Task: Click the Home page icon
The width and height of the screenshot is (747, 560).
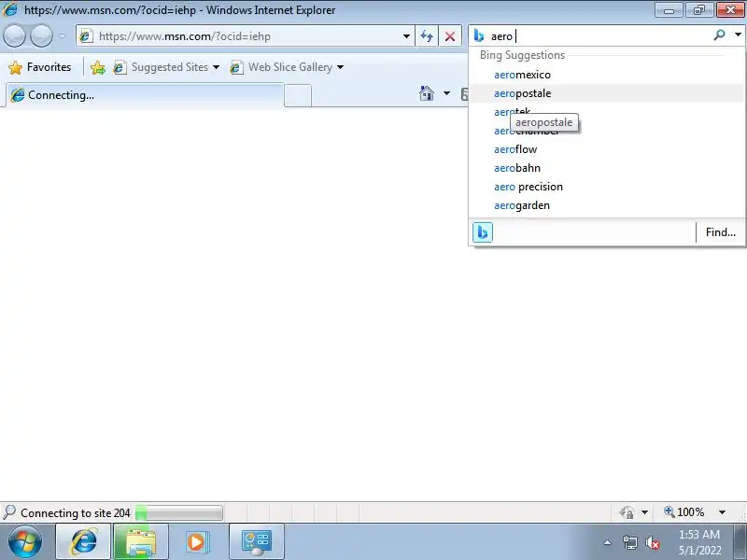Action: coord(427,93)
